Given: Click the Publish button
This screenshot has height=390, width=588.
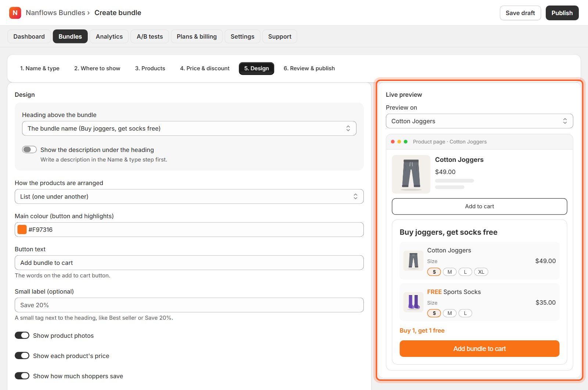Looking at the screenshot, I should tap(562, 13).
